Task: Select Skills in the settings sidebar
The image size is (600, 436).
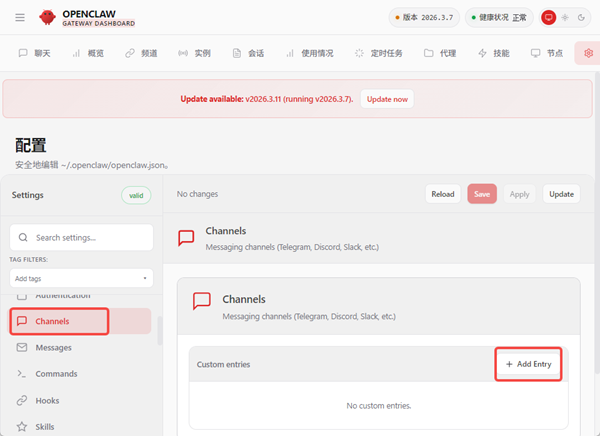Action: tap(80, 426)
